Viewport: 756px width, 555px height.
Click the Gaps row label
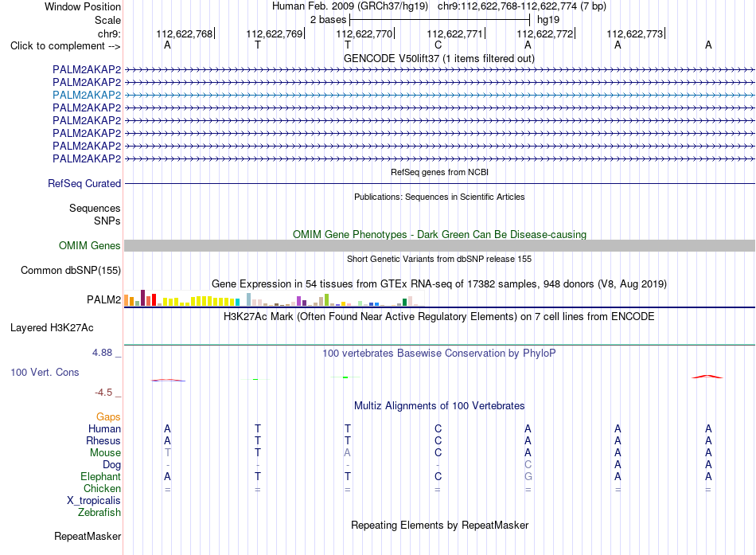pyautogui.click(x=108, y=416)
